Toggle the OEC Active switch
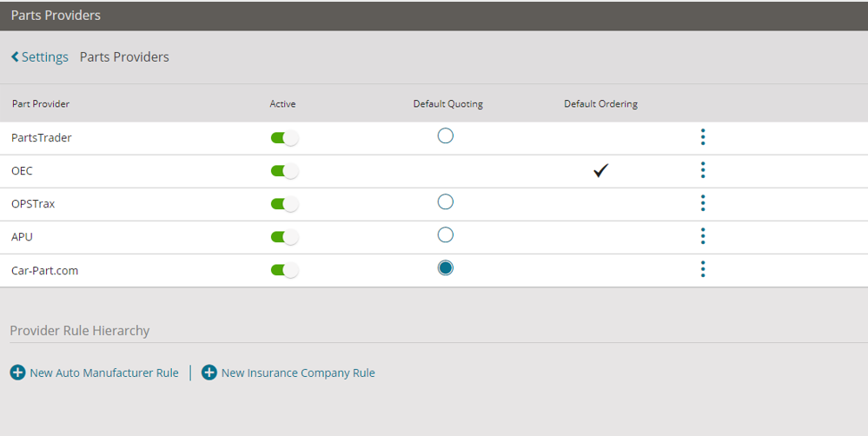 point(284,171)
